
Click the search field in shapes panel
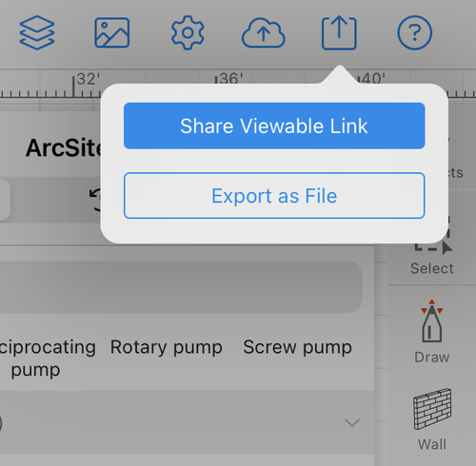click(x=181, y=287)
